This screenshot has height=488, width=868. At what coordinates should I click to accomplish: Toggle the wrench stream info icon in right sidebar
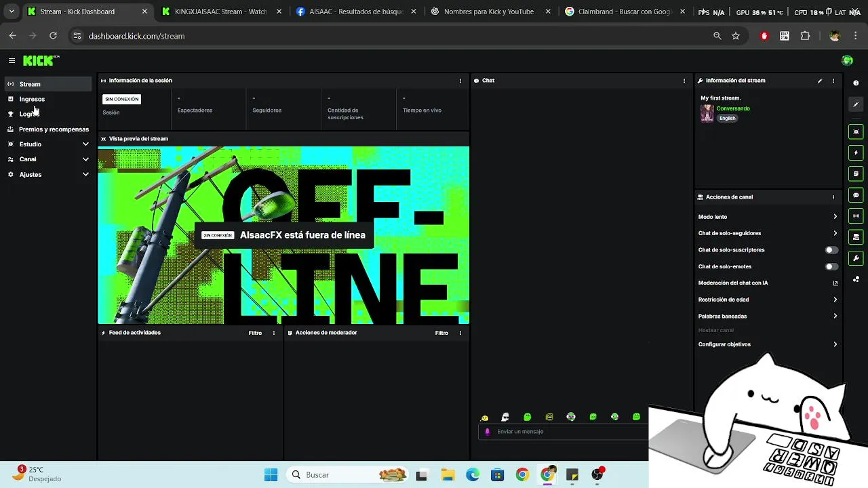click(856, 258)
